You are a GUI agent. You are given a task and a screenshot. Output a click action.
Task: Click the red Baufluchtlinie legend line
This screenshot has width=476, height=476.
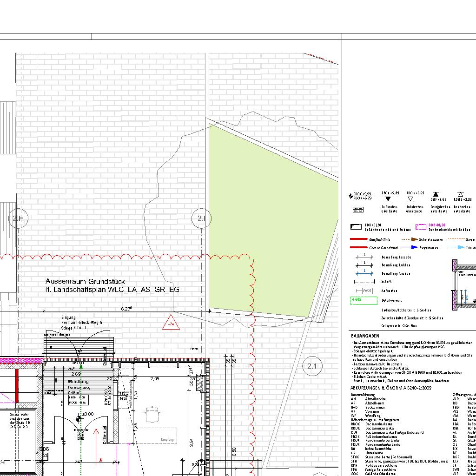358,239
